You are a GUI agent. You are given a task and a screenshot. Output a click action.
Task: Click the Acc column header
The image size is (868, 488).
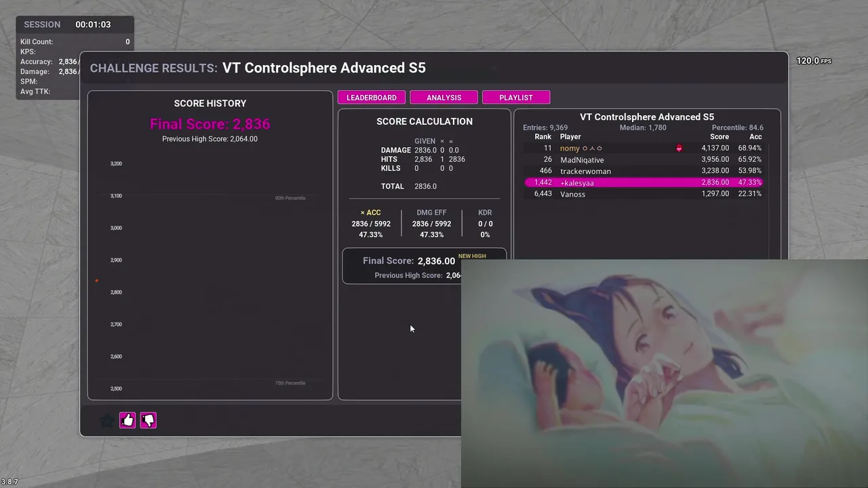[x=755, y=137]
